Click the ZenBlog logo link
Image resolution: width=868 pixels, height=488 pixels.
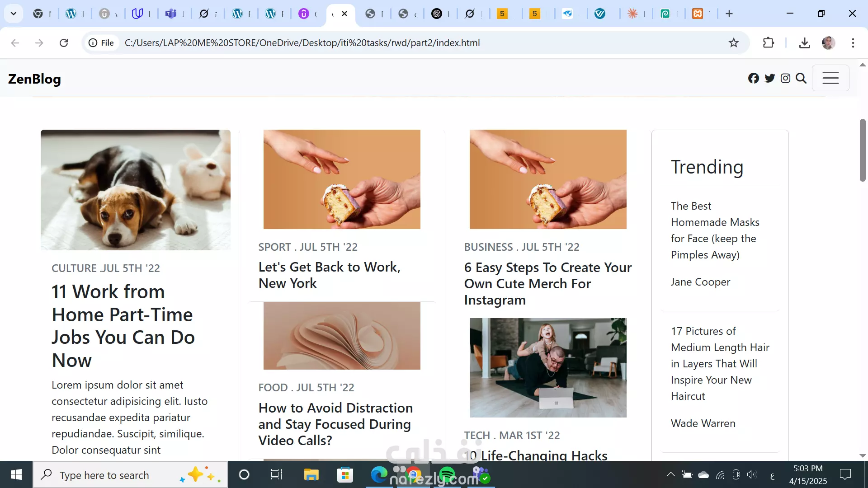(x=34, y=79)
